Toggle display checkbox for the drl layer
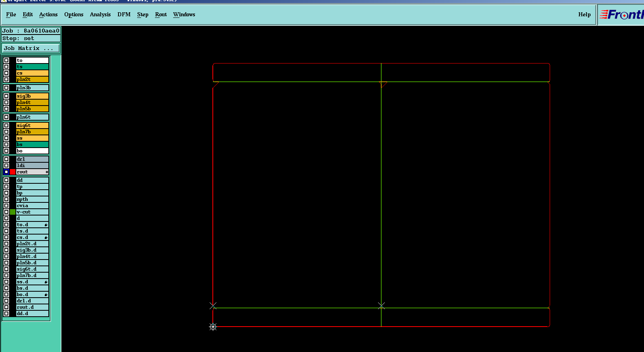 click(6, 159)
